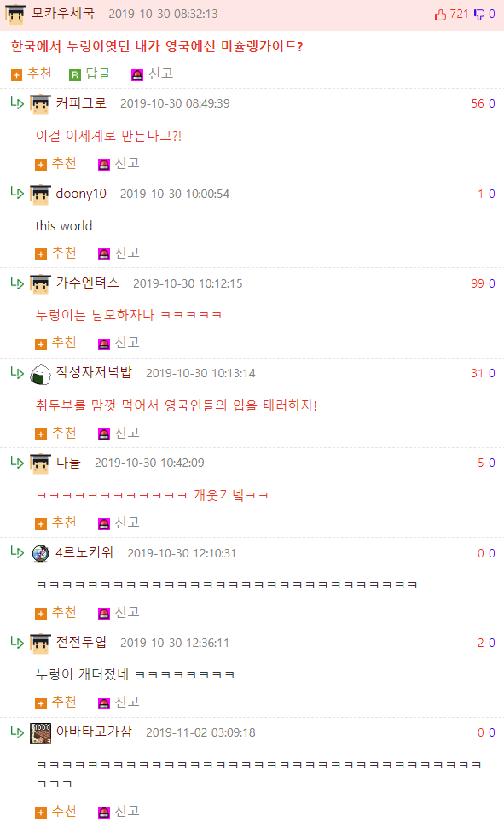The width and height of the screenshot is (504, 822).
Task: Open the profile of 모카우체국
Action: pos(62,13)
